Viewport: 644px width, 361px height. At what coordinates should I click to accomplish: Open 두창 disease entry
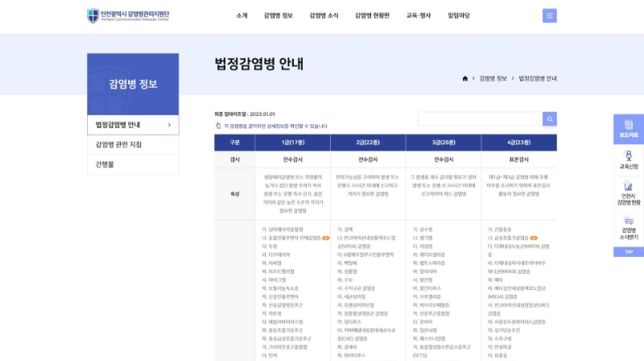tap(270, 247)
